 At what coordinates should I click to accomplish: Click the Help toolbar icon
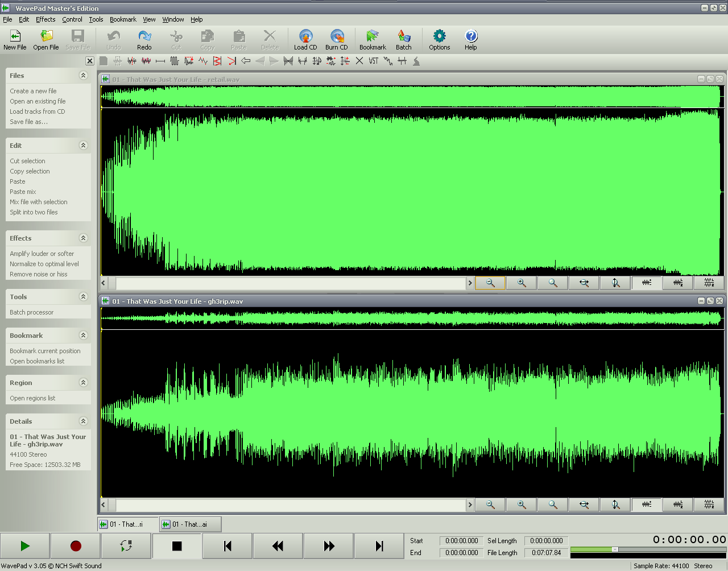click(x=471, y=40)
